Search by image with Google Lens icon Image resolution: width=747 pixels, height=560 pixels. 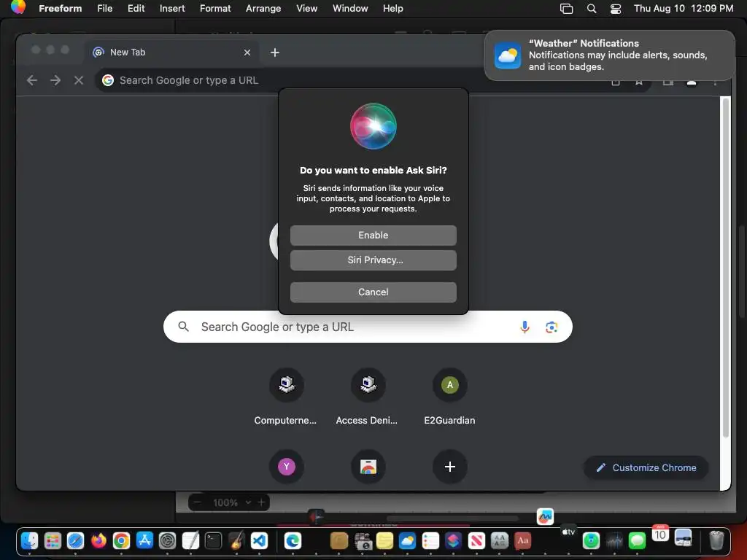(x=551, y=327)
